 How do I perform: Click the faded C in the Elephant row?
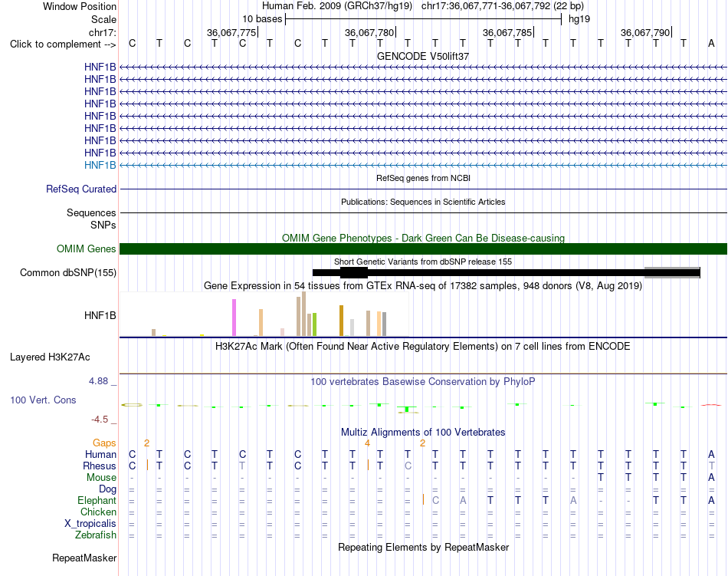pyautogui.click(x=435, y=500)
